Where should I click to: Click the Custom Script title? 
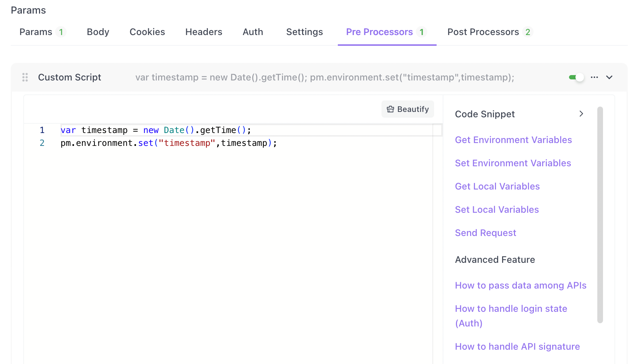[69, 77]
